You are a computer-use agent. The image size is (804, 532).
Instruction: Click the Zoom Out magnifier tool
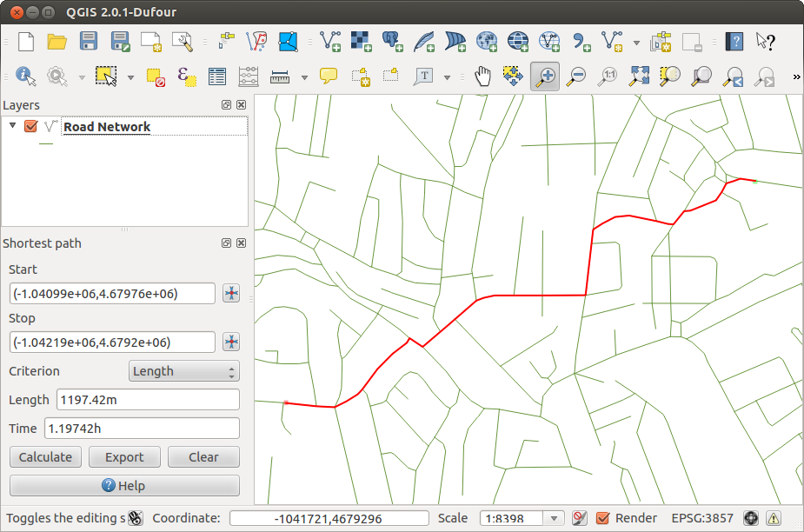tap(575, 76)
